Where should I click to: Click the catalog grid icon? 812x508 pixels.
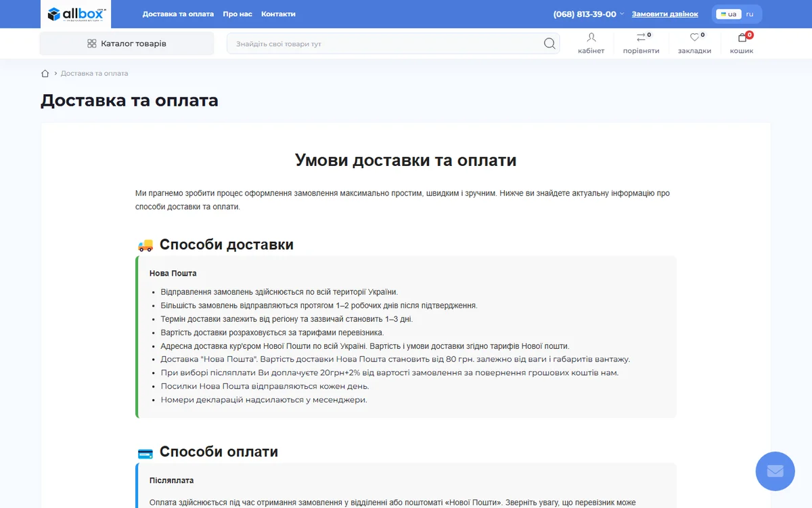coord(92,43)
